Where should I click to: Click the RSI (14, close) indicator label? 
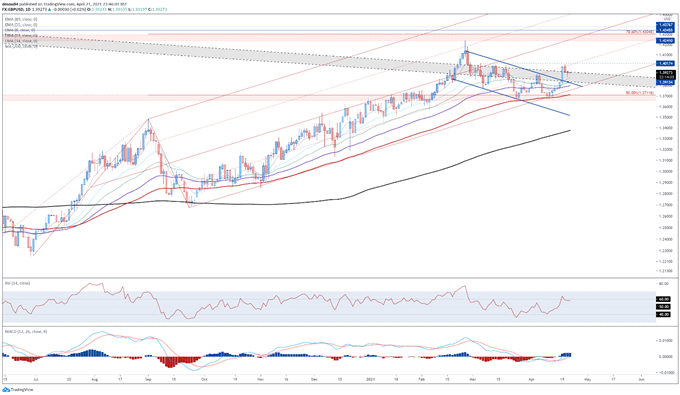17,283
